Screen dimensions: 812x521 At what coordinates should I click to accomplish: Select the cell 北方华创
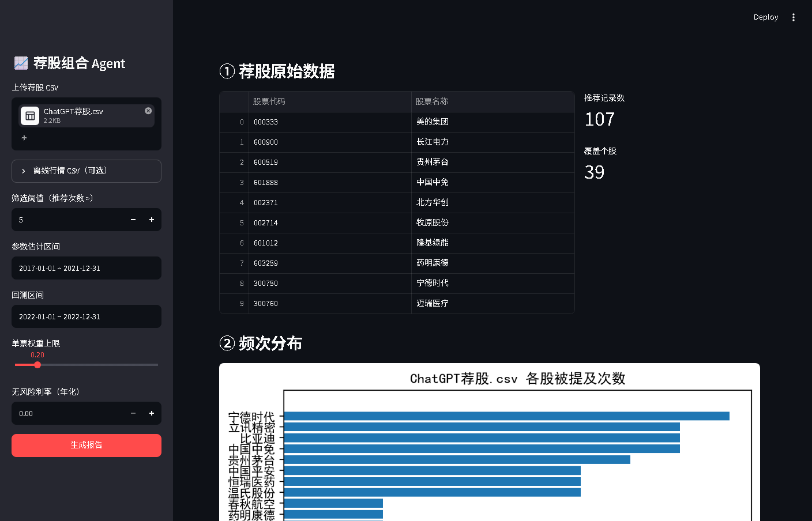493,203
